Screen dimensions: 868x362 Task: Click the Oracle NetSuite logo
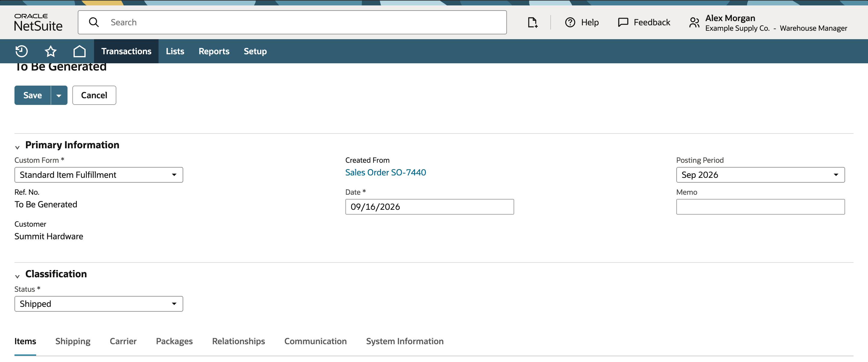tap(38, 22)
